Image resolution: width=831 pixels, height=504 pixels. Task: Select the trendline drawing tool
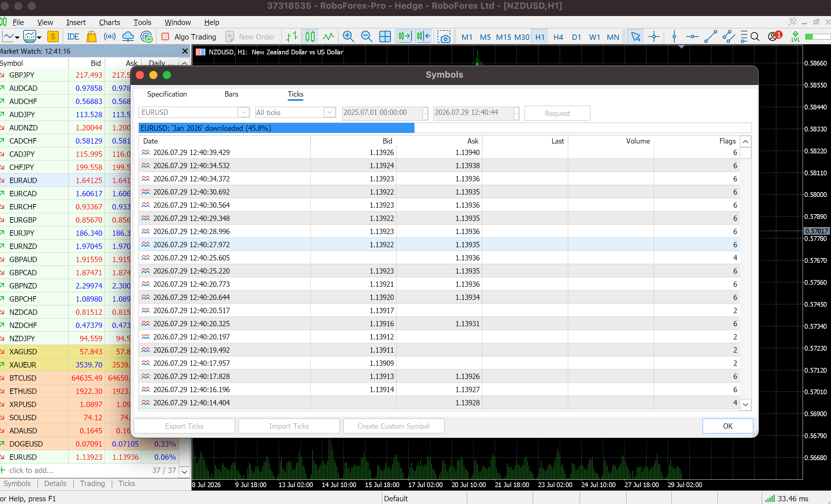coord(710,36)
